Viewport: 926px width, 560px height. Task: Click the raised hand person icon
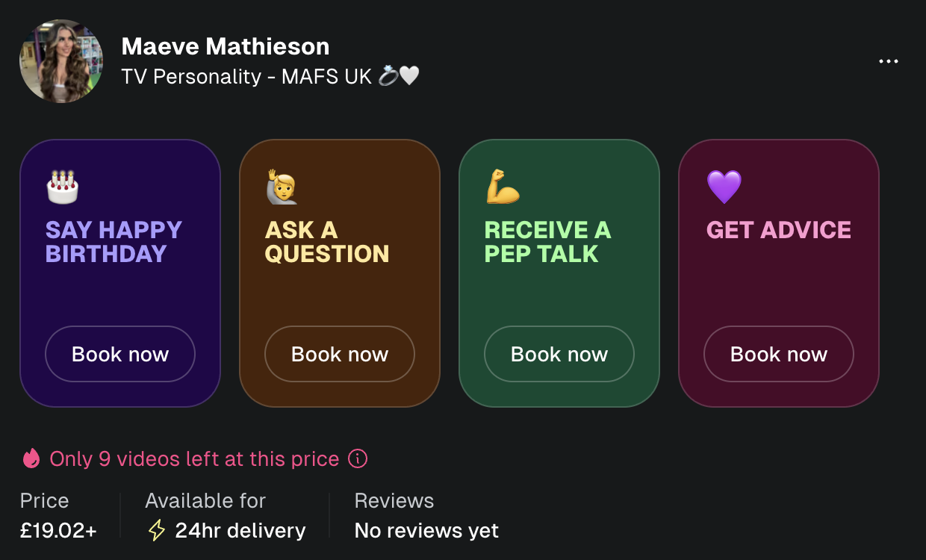[282, 187]
